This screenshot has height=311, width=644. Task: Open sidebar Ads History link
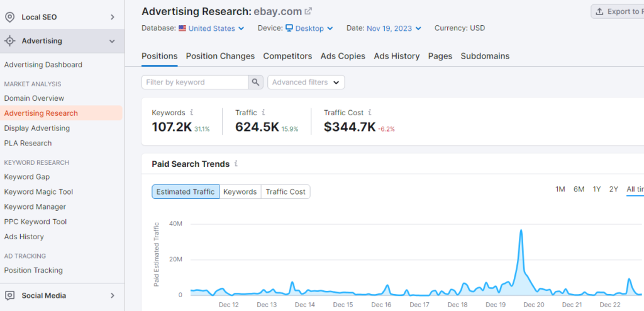pos(24,237)
